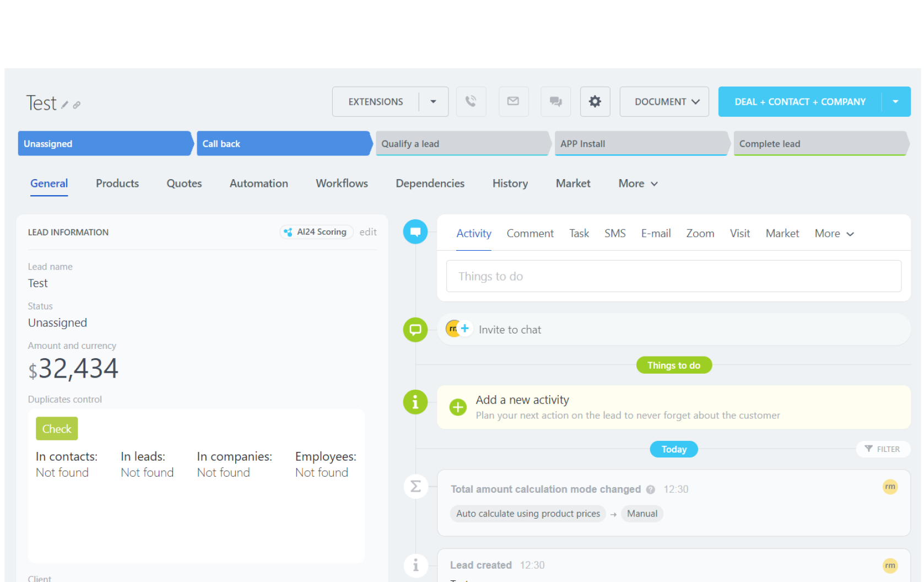Set stage to Complete lead
The height and width of the screenshot is (582, 924).
tap(820, 143)
